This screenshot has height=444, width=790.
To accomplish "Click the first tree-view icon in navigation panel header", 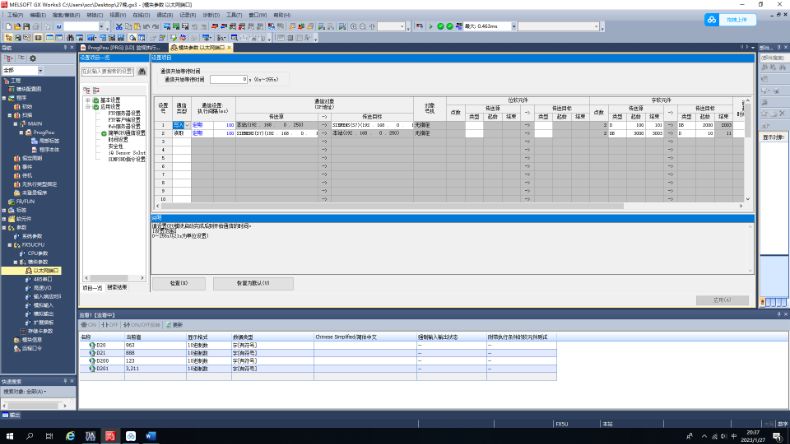I will tap(9, 58).
